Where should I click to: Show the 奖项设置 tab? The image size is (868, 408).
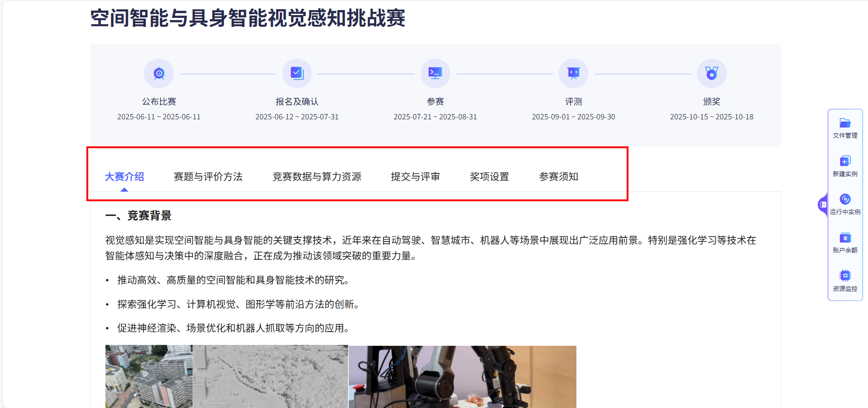pyautogui.click(x=489, y=177)
